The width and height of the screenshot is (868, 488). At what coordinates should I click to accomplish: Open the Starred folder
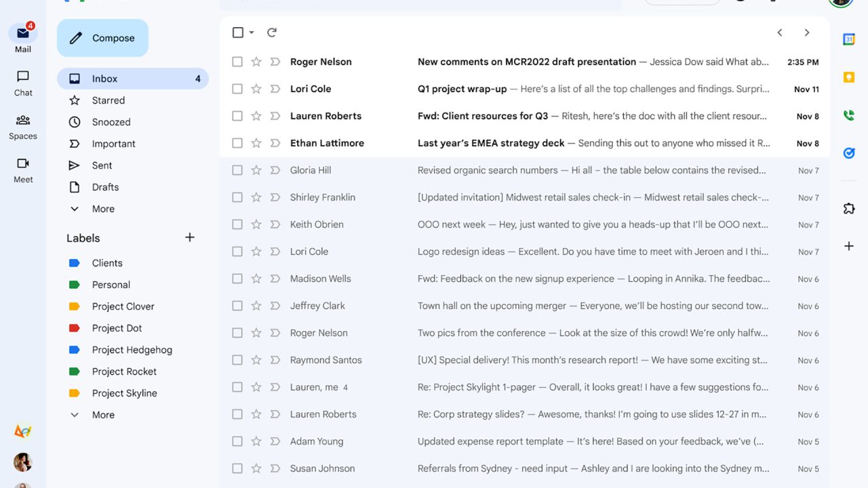point(108,100)
